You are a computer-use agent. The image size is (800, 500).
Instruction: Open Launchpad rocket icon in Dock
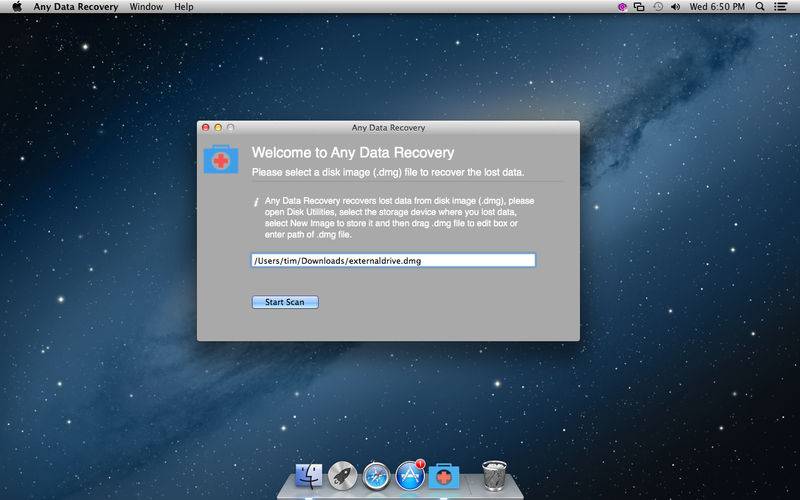click(x=342, y=477)
